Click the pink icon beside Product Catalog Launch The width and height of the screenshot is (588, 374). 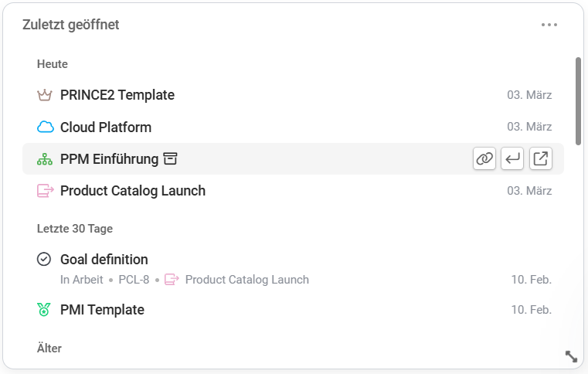click(45, 191)
